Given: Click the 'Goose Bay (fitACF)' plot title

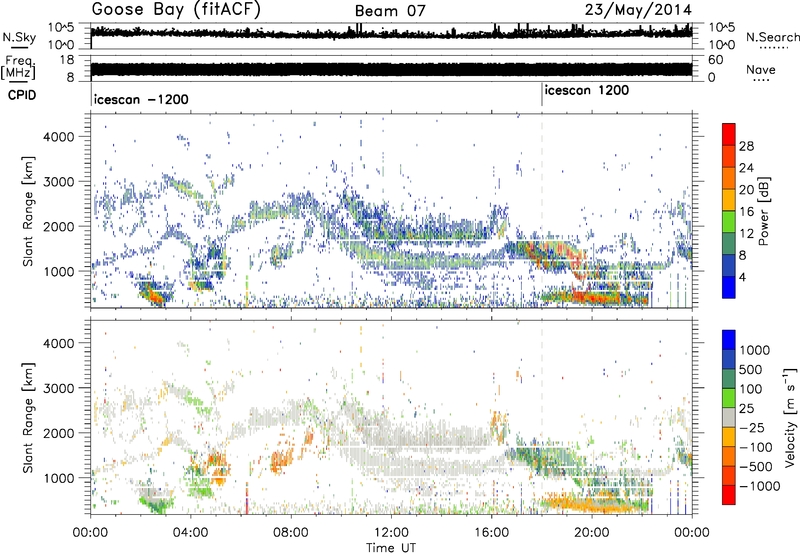Looking at the screenshot, I should click(176, 10).
